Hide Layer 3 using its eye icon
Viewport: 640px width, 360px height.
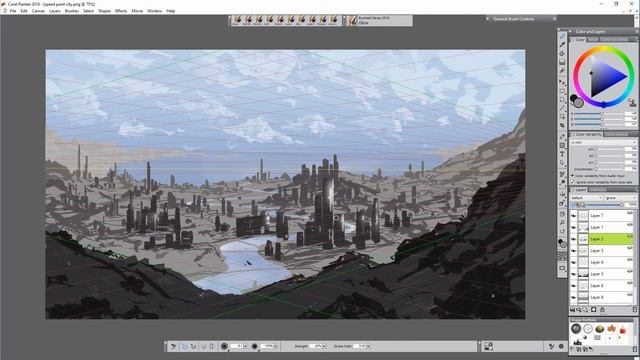(x=573, y=251)
